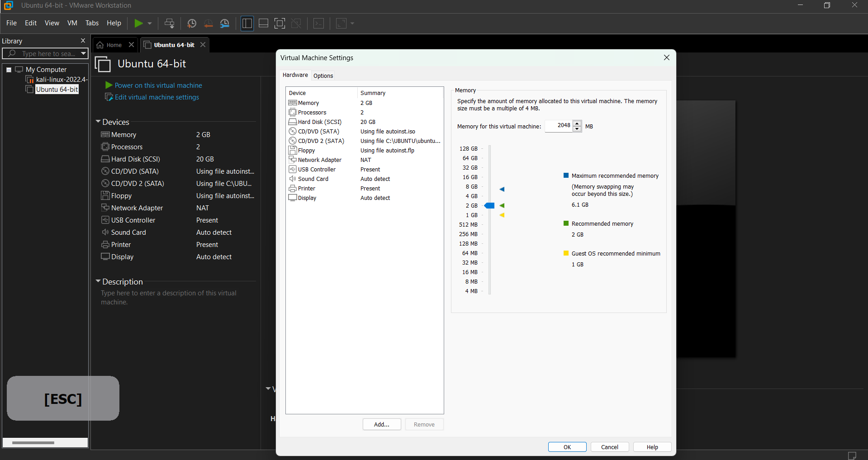Switch to the Options tab
This screenshot has width=868, height=460.
pos(323,76)
